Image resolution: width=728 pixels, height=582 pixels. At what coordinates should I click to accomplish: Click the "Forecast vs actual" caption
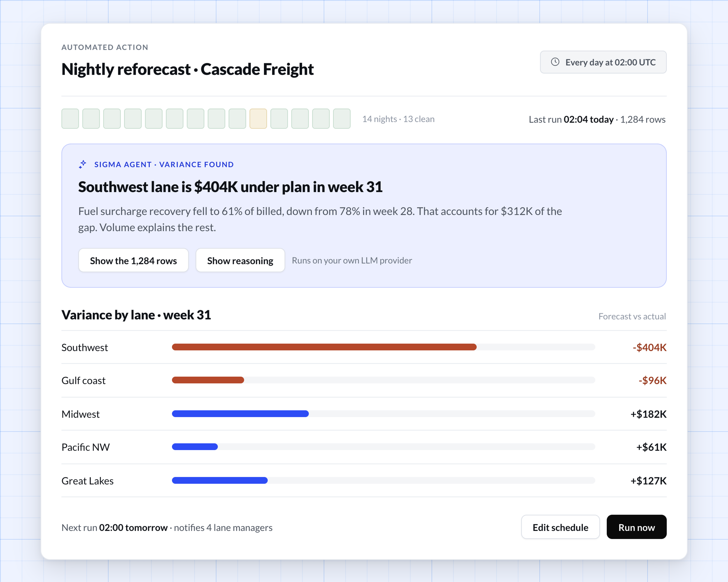(632, 316)
